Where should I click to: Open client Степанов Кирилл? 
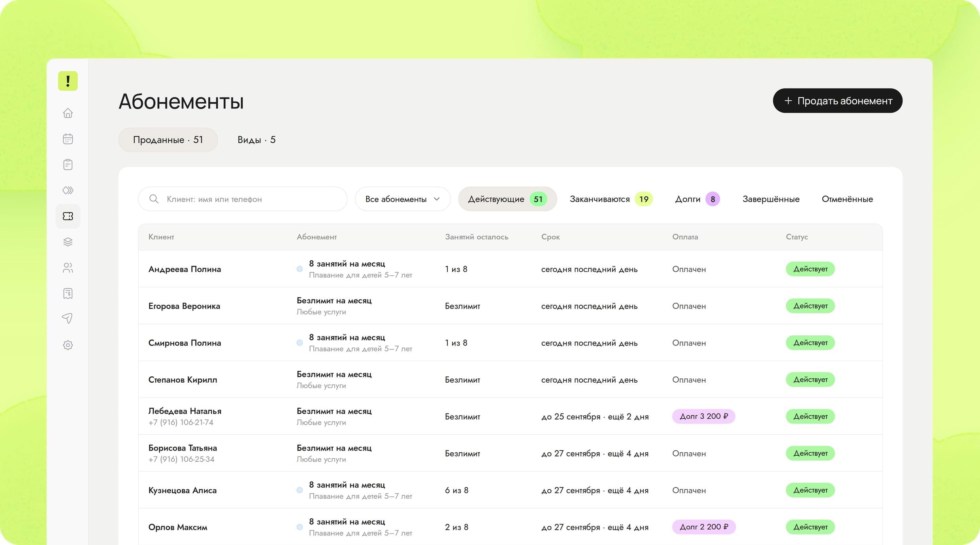point(183,380)
